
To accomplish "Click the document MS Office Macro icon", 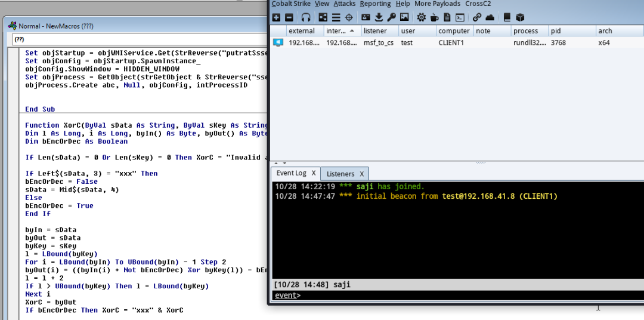I will [x=447, y=17].
